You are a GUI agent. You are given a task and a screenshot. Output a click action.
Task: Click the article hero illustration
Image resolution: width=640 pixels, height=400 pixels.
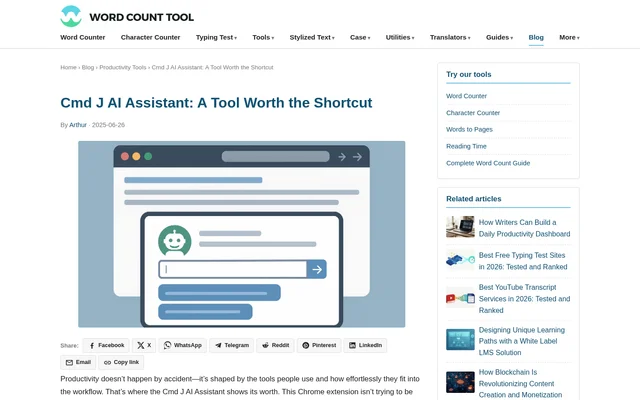[x=242, y=234]
